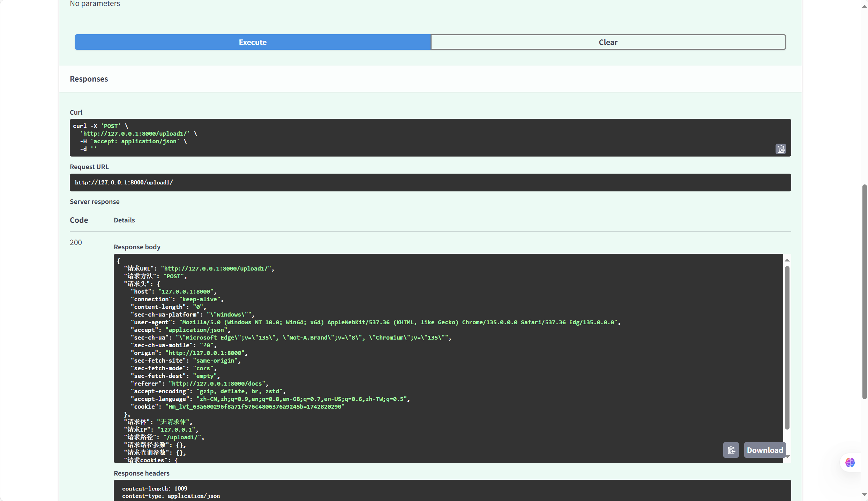Viewport: 868px width, 501px height.
Task: Click the "No parameters" text
Action: (95, 3)
